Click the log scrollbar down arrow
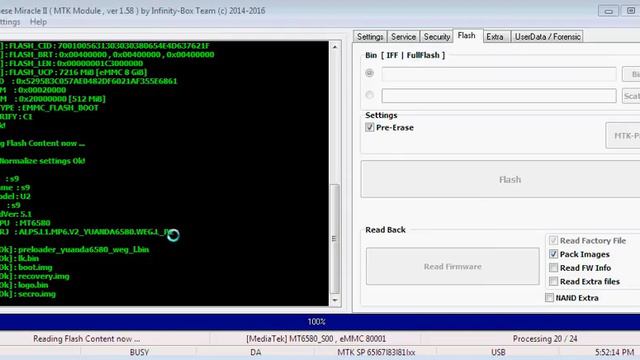 click(335, 300)
